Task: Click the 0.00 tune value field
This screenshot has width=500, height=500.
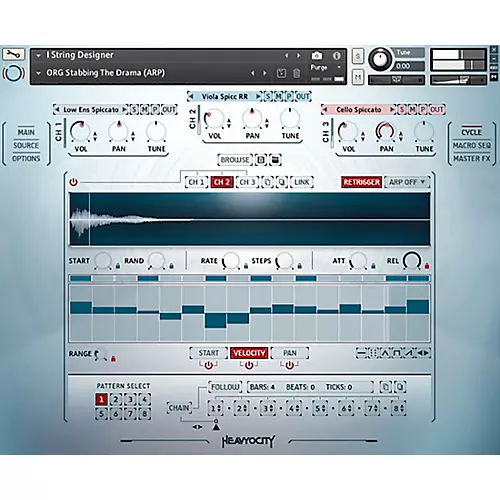Action: [410, 66]
